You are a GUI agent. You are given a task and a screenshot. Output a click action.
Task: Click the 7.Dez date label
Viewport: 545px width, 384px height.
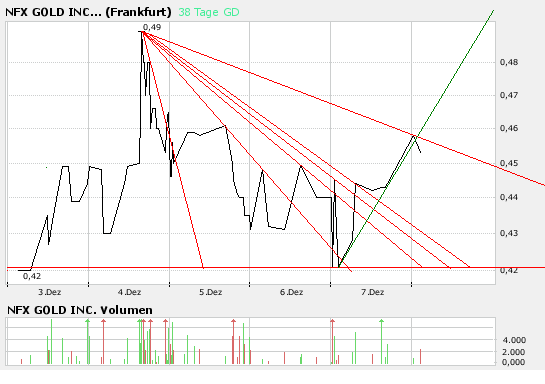point(372,292)
